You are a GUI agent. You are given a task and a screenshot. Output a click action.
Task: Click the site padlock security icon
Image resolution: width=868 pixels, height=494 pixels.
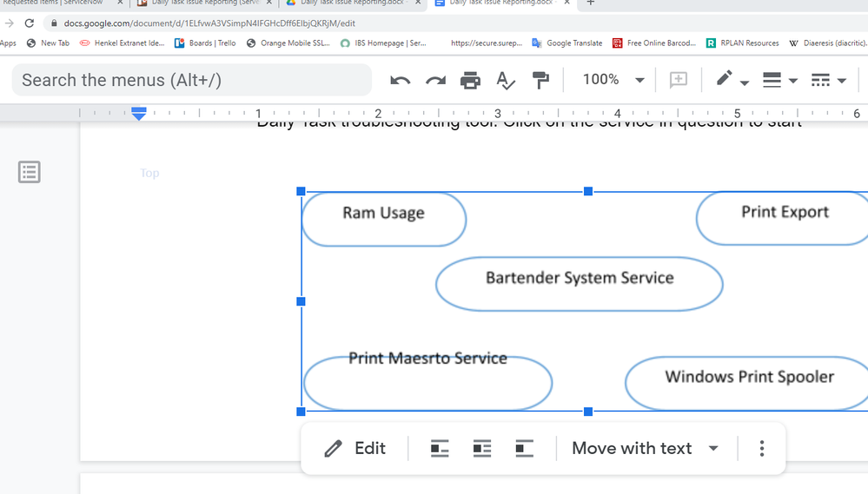[54, 23]
